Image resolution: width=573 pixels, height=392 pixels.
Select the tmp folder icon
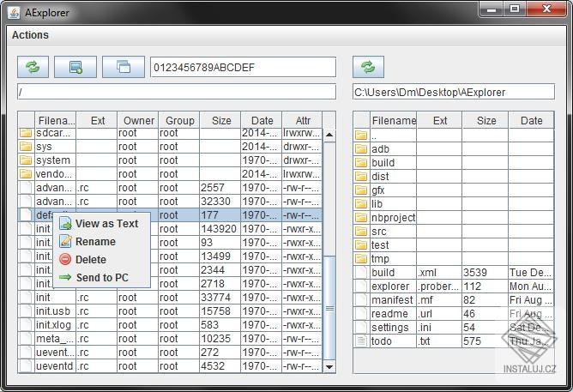pos(361,259)
